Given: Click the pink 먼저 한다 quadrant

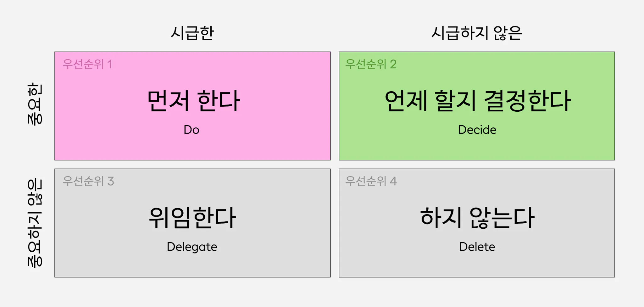Looking at the screenshot, I should (192, 106).
